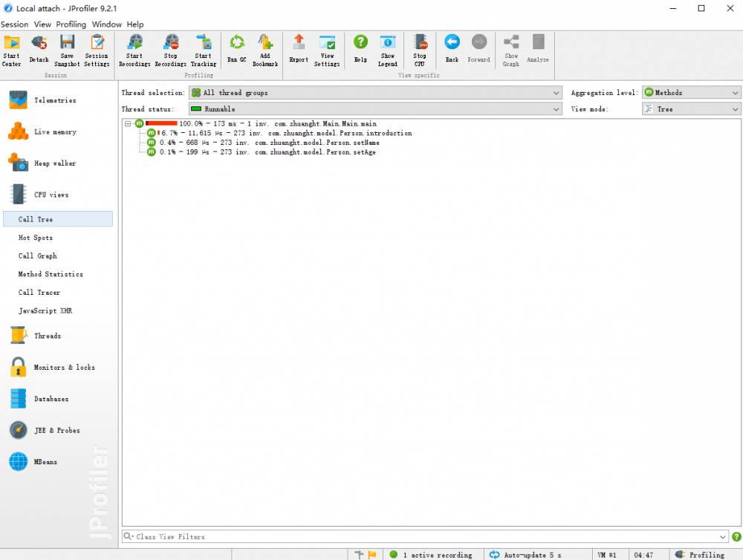Open Thread selection dropdown
This screenshot has height=560, width=743.
pos(375,93)
